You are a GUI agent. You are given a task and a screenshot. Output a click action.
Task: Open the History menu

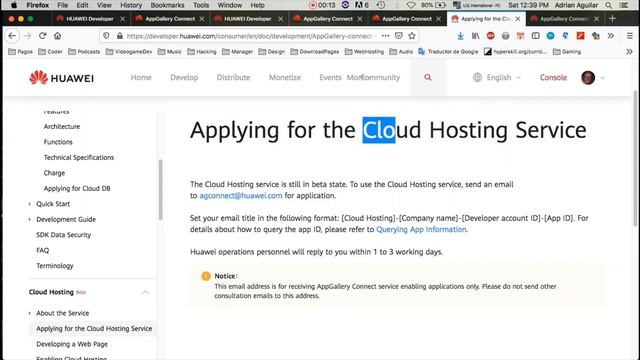(131, 5)
